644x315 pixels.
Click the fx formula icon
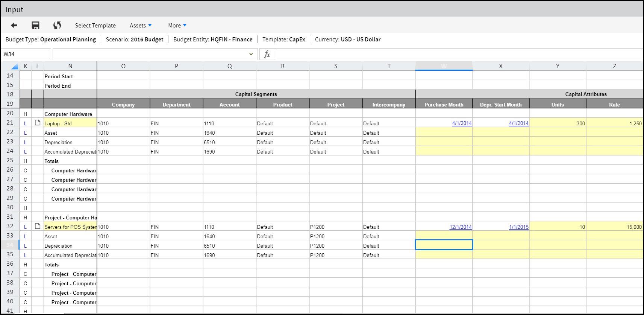[267, 54]
